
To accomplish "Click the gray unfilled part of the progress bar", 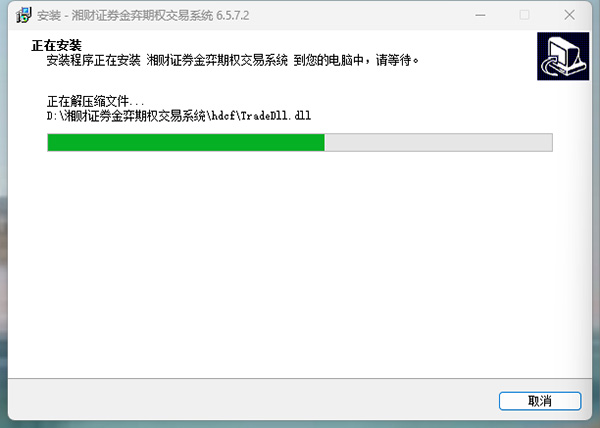I will (439, 142).
